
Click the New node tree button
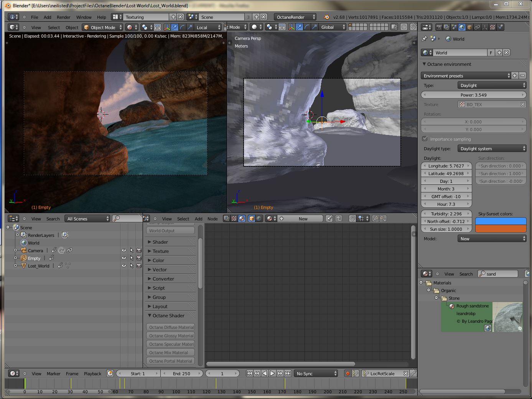(303, 219)
